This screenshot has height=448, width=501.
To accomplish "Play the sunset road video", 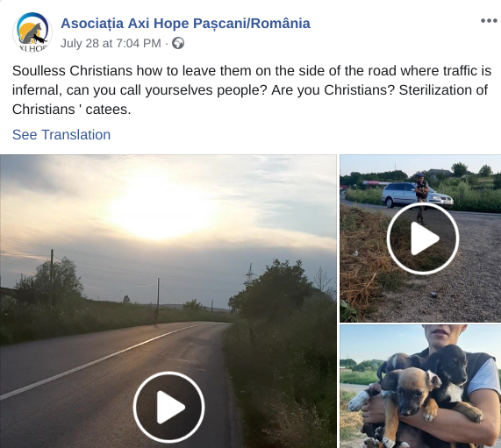I will 168,407.
